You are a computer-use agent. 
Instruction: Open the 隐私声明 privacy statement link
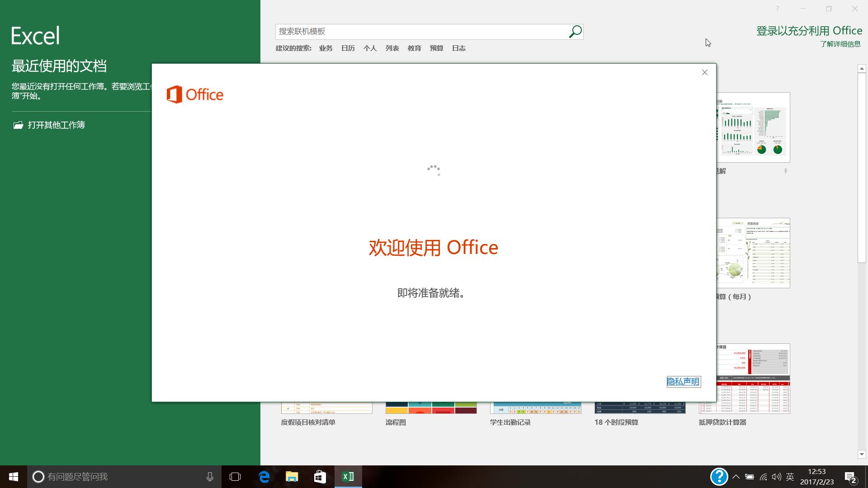point(683,381)
